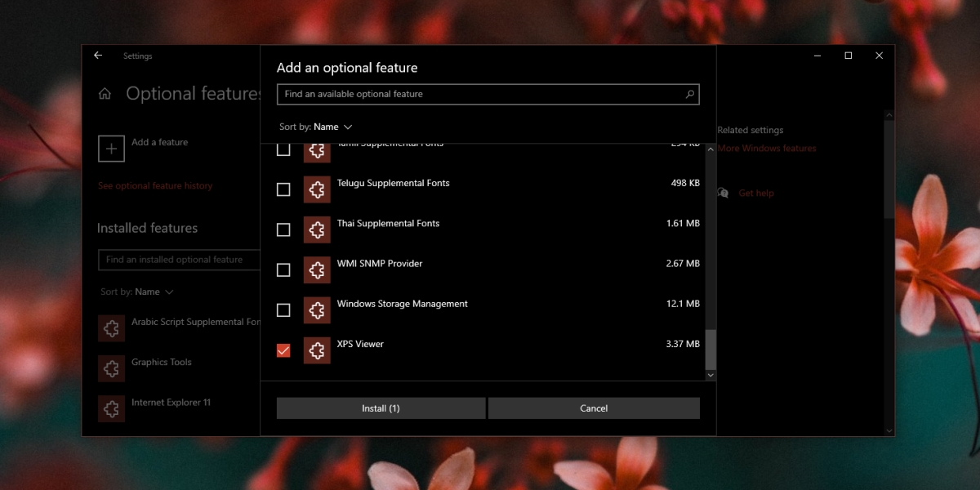Click the Find an installed optional feature field

point(179,260)
